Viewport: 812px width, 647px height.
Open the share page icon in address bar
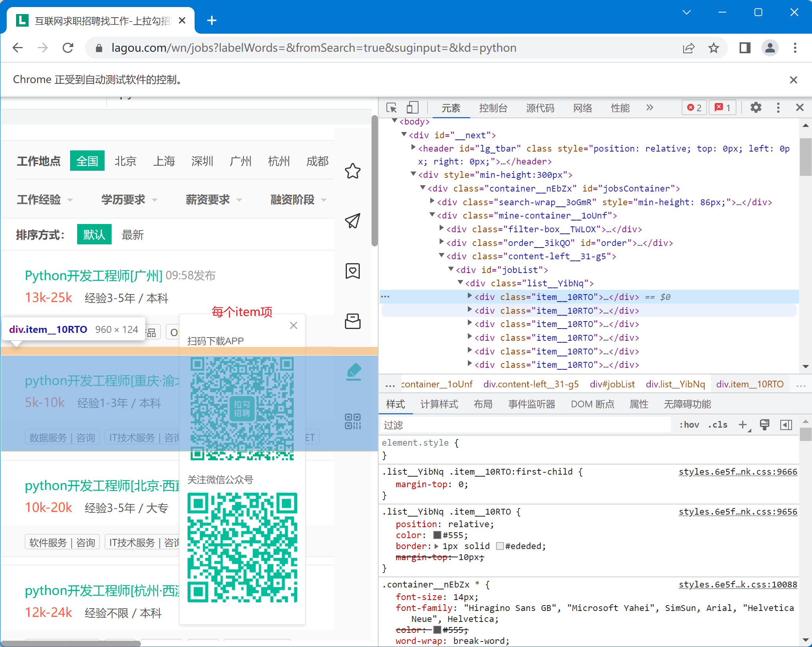pos(689,48)
